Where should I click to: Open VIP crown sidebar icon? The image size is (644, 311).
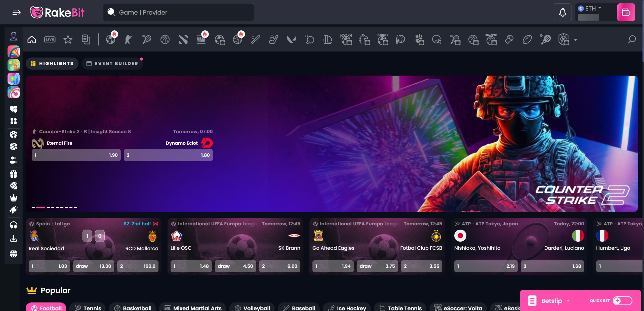pos(14,198)
